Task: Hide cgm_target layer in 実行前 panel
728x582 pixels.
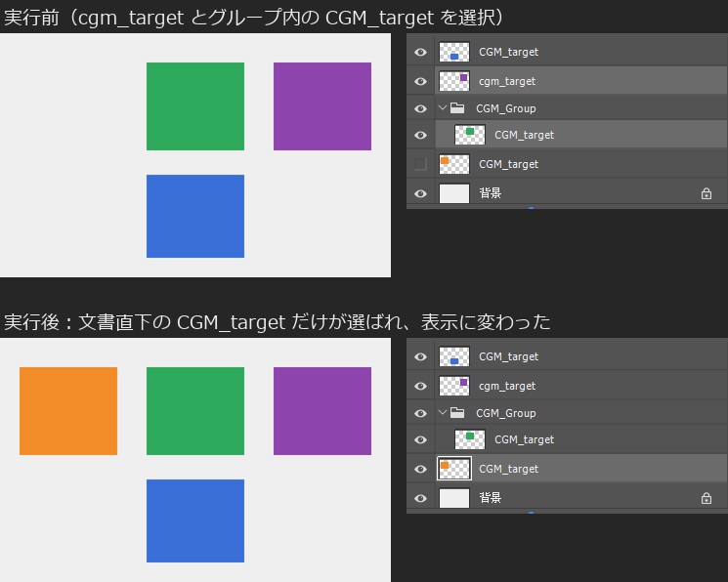Action: (420, 81)
